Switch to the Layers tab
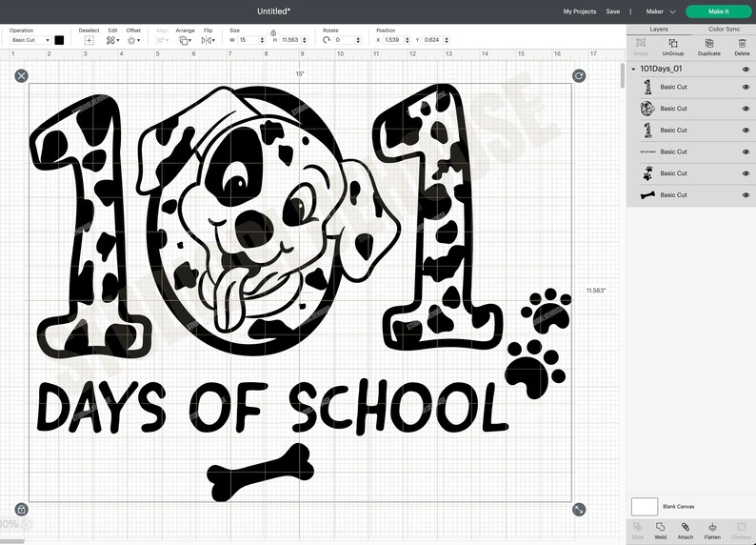Viewport: 756px width, 545px height. point(659,29)
